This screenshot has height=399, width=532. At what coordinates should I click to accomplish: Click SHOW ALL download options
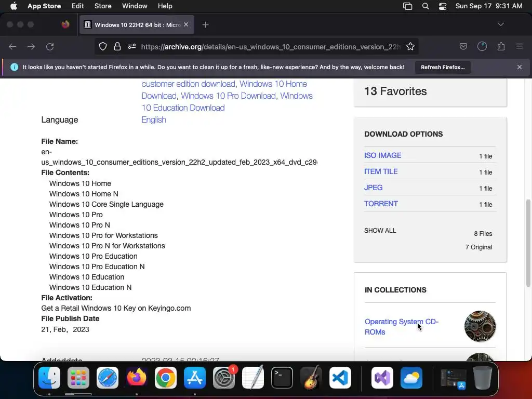click(380, 230)
